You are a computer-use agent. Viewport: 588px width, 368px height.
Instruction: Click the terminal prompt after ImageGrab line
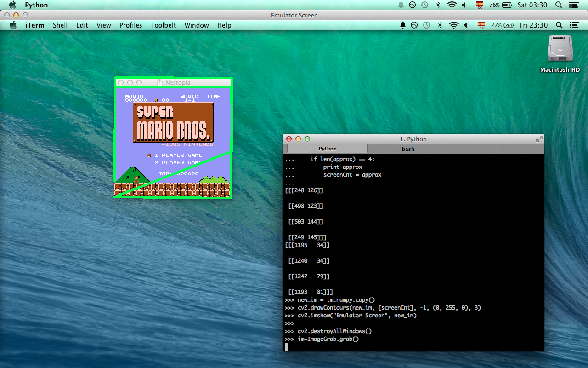click(x=286, y=346)
